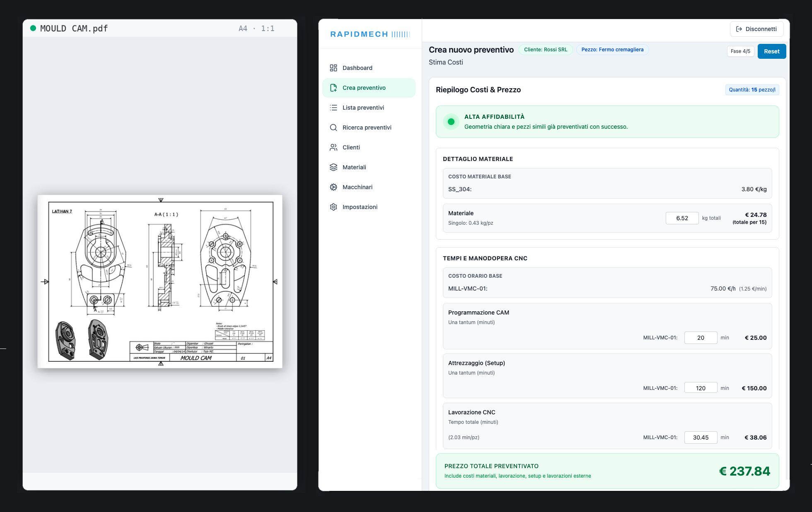Viewport: 812px width, 512px height.
Task: Navigate to Clienti section
Action: coord(369,147)
